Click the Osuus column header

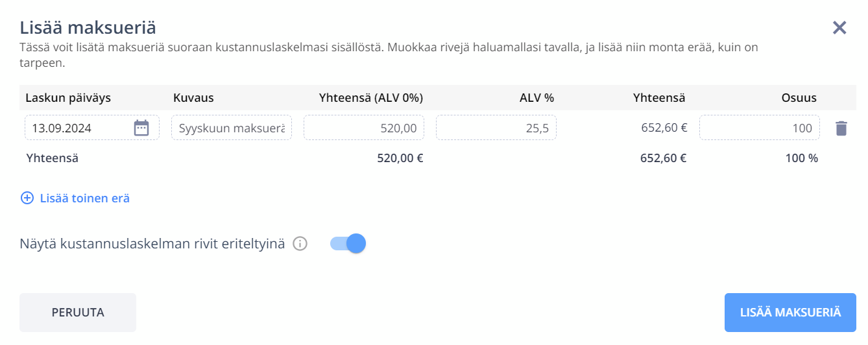799,98
